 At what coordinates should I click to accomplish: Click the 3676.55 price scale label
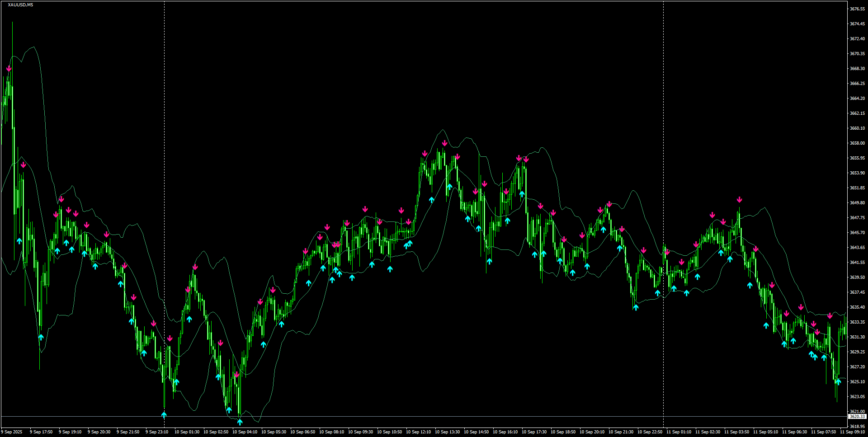click(858, 9)
